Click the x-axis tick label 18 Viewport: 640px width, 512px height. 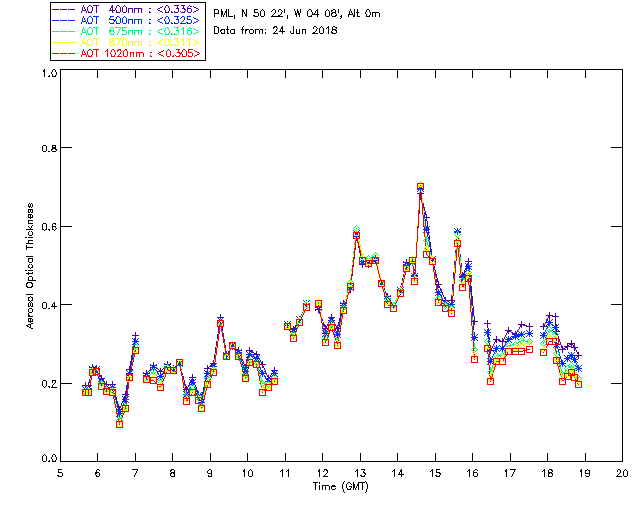[547, 473]
